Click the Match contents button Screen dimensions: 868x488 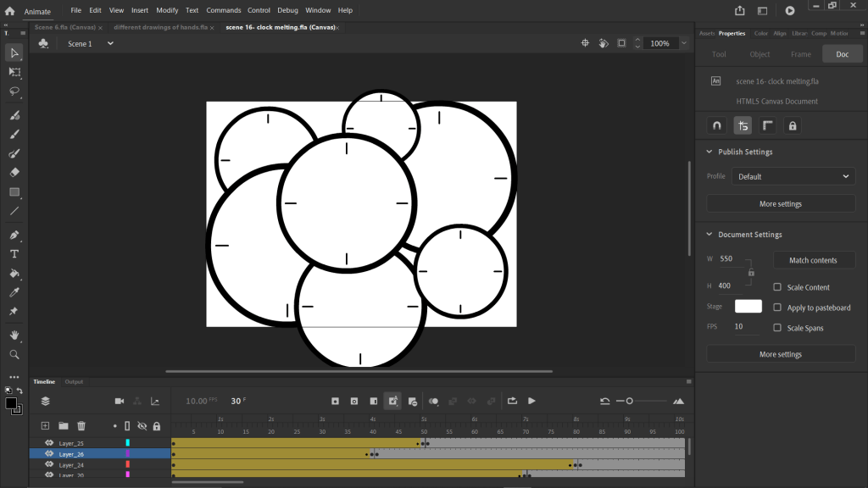click(x=813, y=260)
